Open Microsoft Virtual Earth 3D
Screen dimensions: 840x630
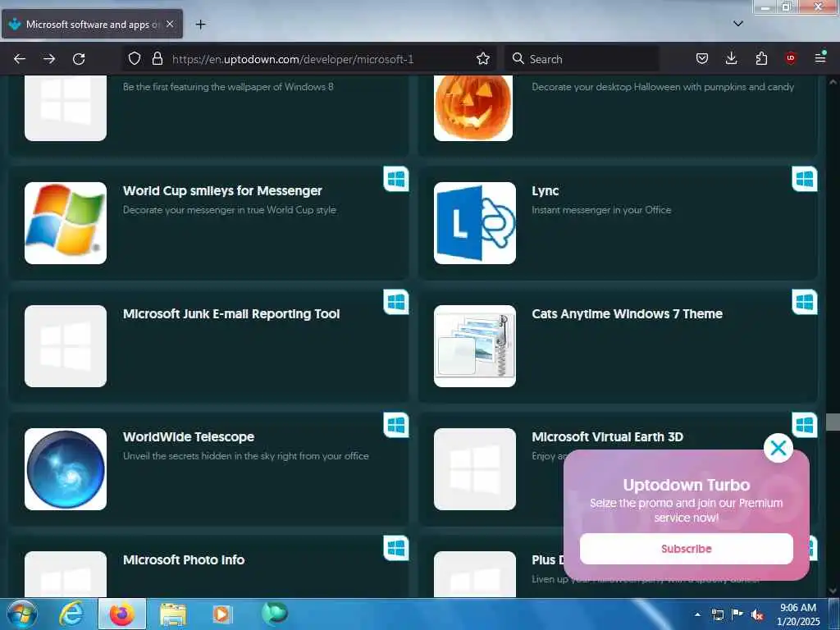pos(608,436)
